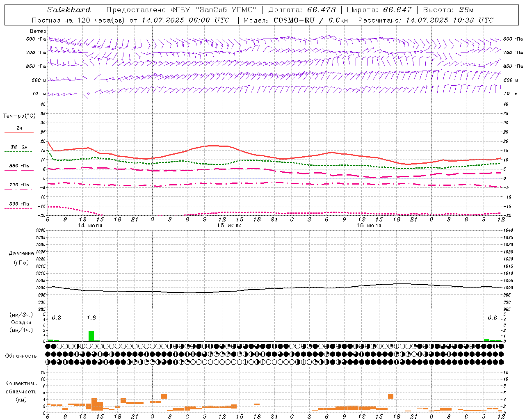
Task: Click the "2м" temperature legend entry above Td
Action: click(19, 128)
